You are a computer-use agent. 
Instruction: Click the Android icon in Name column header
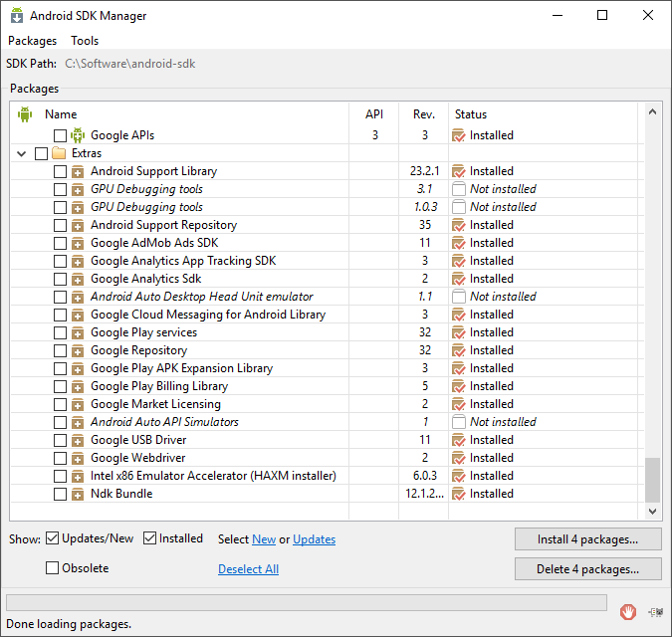coord(25,114)
